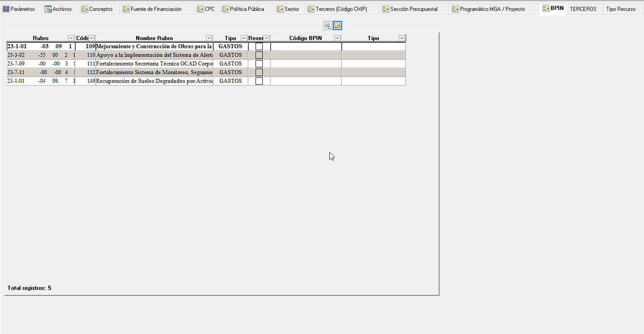The width and height of the screenshot is (644, 334).
Task: Open the Nombre Rubro filter dropdown
Action: tap(209, 38)
